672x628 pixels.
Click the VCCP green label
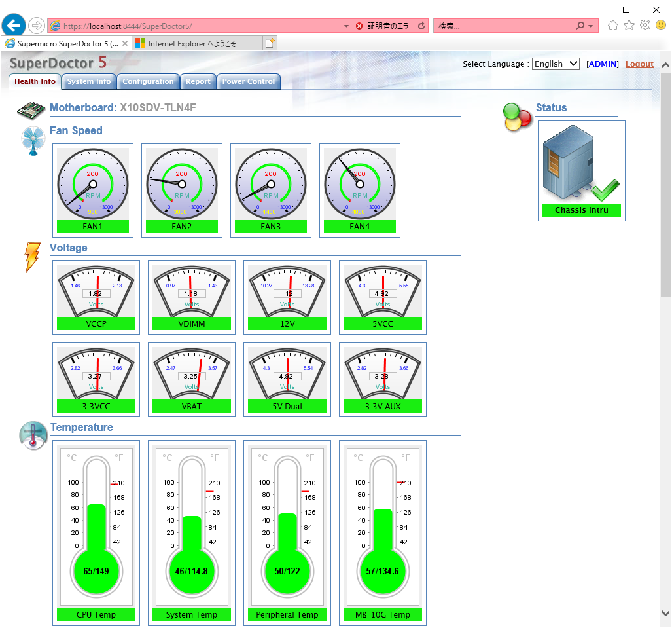(96, 324)
